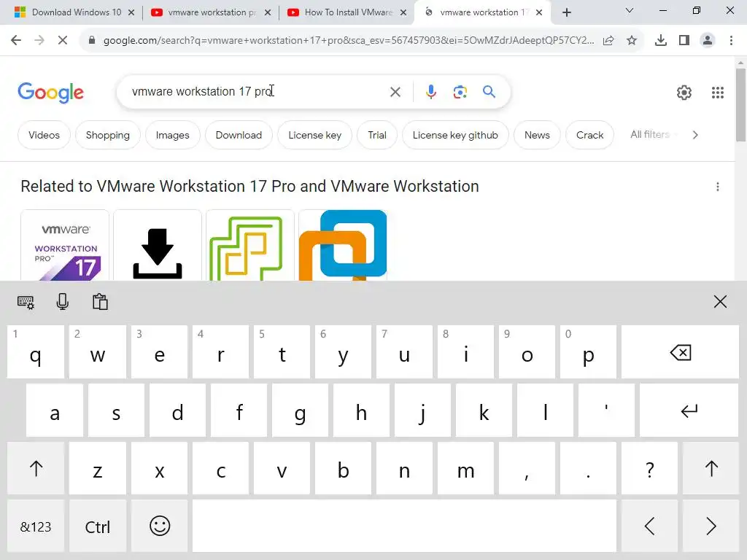Close the on-screen touch keyboard
Image resolution: width=747 pixels, height=560 pixels.
pyautogui.click(x=720, y=301)
